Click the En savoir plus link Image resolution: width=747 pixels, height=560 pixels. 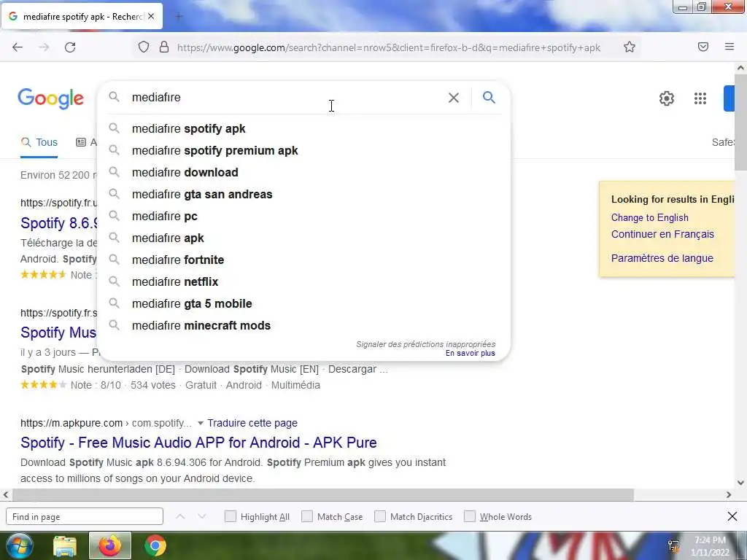pyautogui.click(x=471, y=354)
